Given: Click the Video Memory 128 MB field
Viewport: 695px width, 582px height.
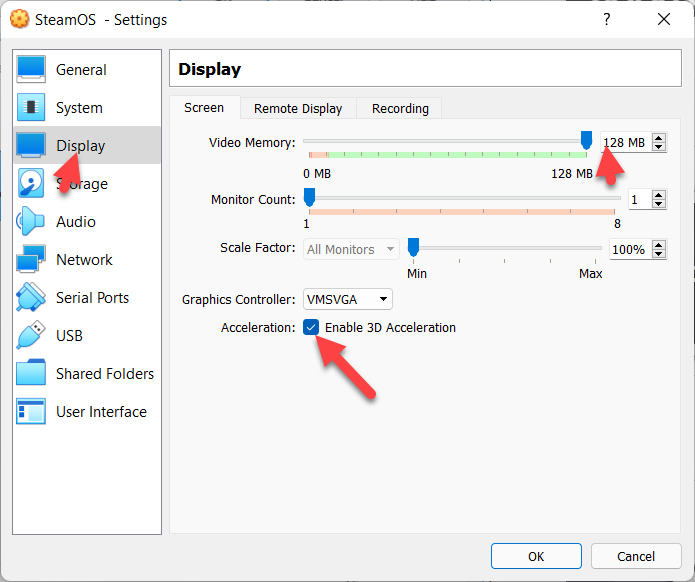Looking at the screenshot, I should (x=625, y=143).
